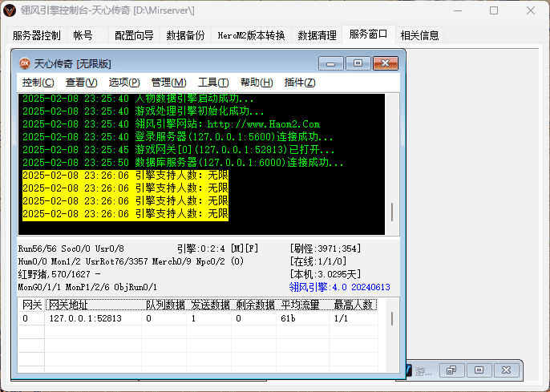Click the [在线:1/1/0] status text

tap(318, 261)
